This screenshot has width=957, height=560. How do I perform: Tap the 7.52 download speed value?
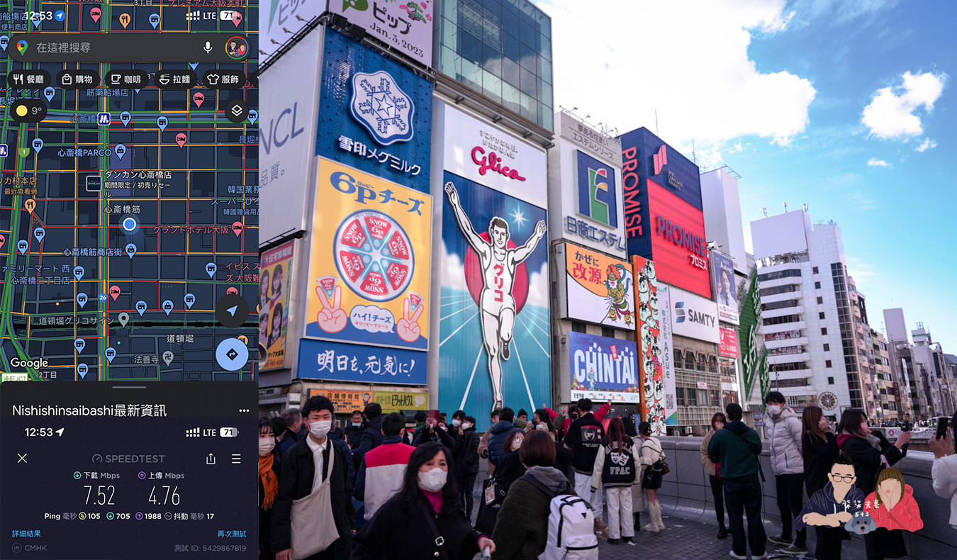[99, 495]
